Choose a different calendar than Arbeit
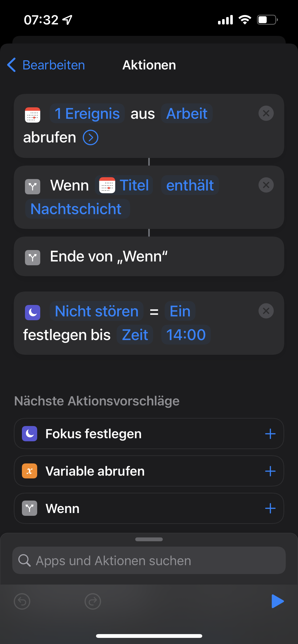The image size is (298, 644). click(x=187, y=113)
